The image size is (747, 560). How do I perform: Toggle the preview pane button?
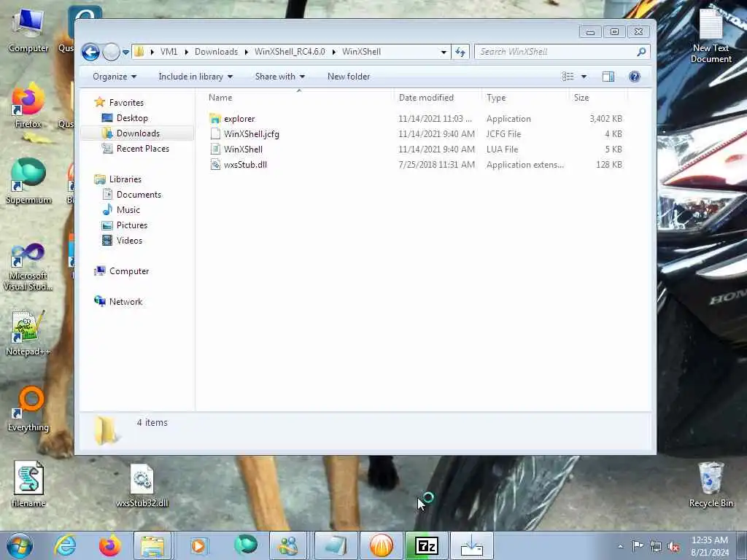coord(608,77)
